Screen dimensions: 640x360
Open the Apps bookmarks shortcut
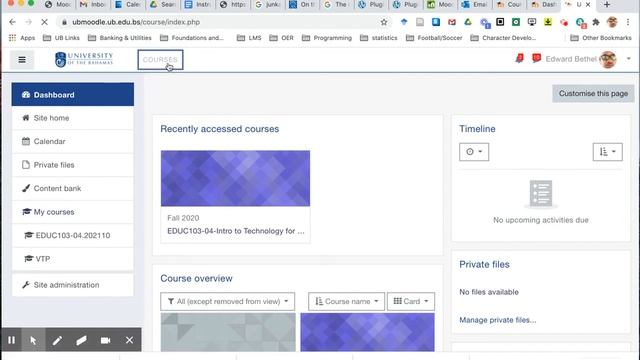click(22, 38)
